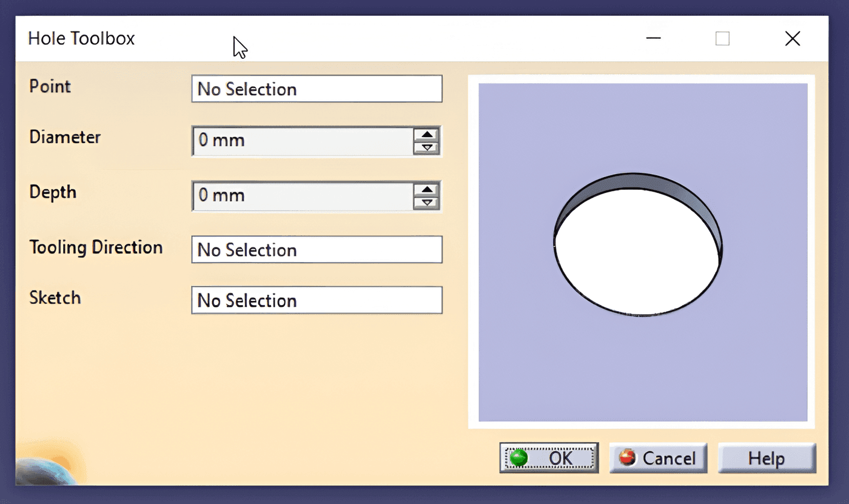Viewport: 849px width, 504px height.
Task: Select the Sketch selection field
Action: coord(317,300)
